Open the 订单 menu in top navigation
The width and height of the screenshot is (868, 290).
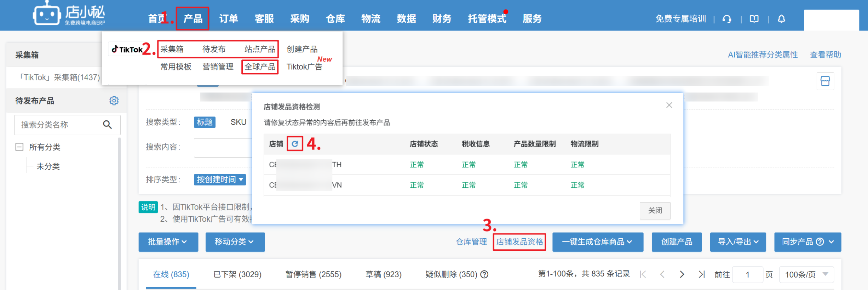pyautogui.click(x=228, y=19)
